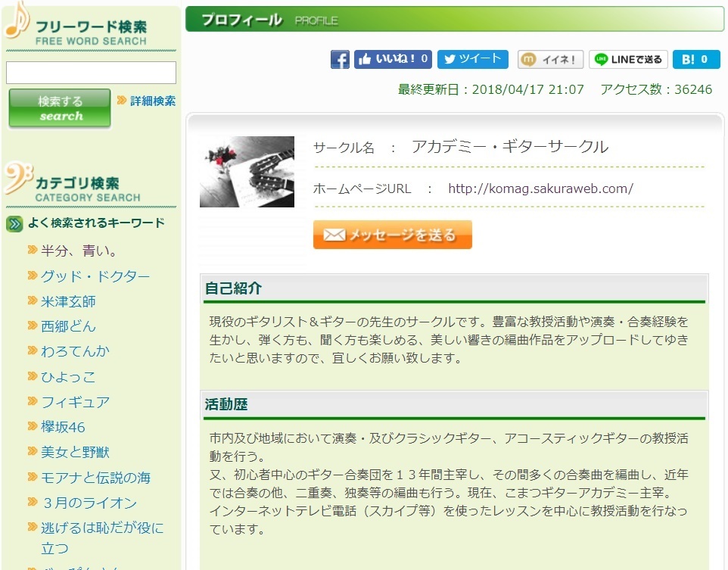Viewport: 728px width, 570px height.
Task: Click the Facebook いいね! like button
Action: (x=393, y=60)
